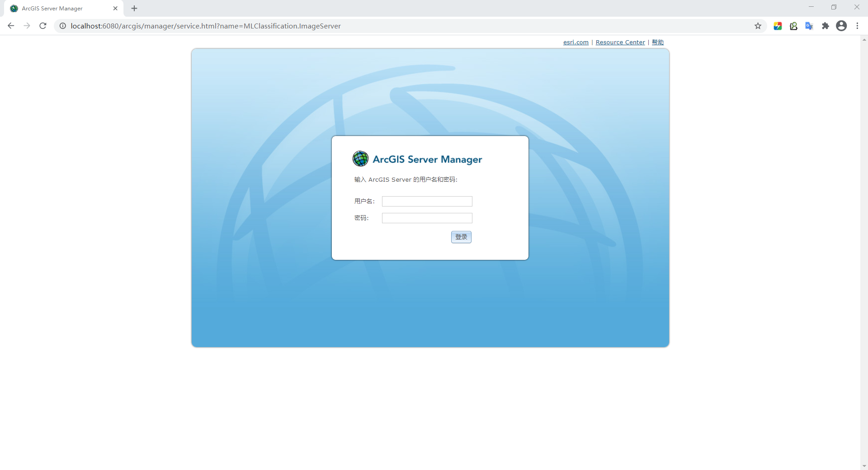Open the Extensions puzzle piece menu
Screen dimensions: 868x470
[826, 26]
